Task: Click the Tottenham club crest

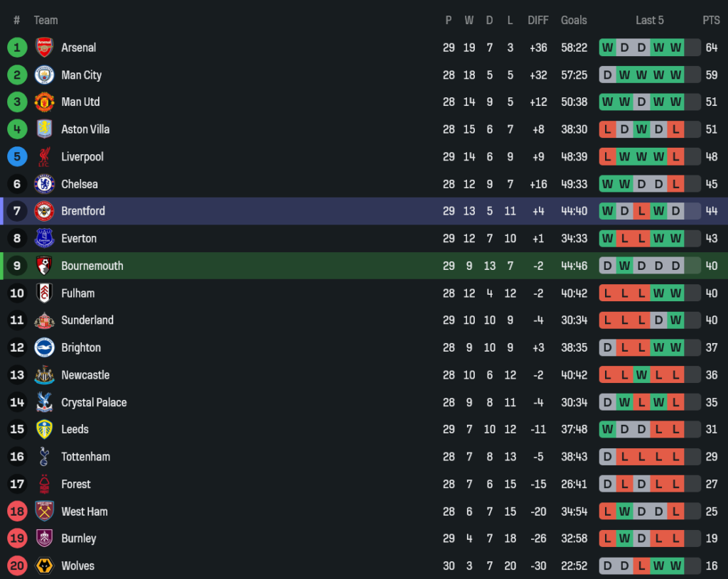Action: 44,457
